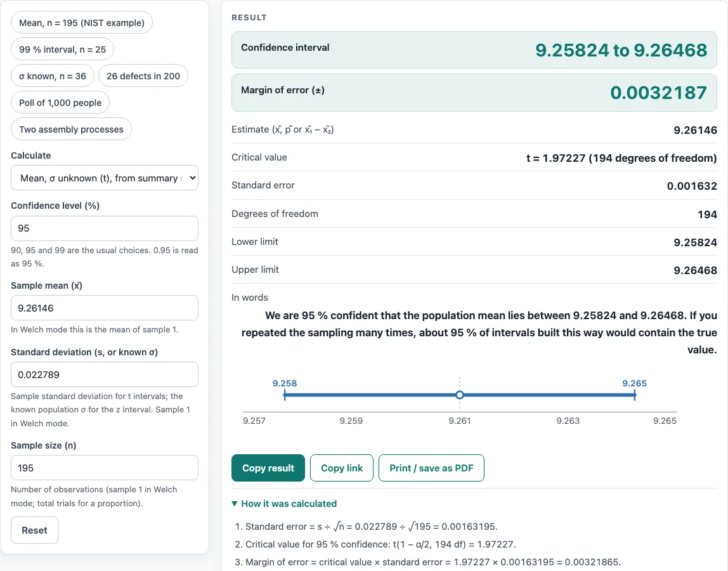This screenshot has width=728, height=571.
Task: Focus the Confidence level (%) field
Action: 105,228
